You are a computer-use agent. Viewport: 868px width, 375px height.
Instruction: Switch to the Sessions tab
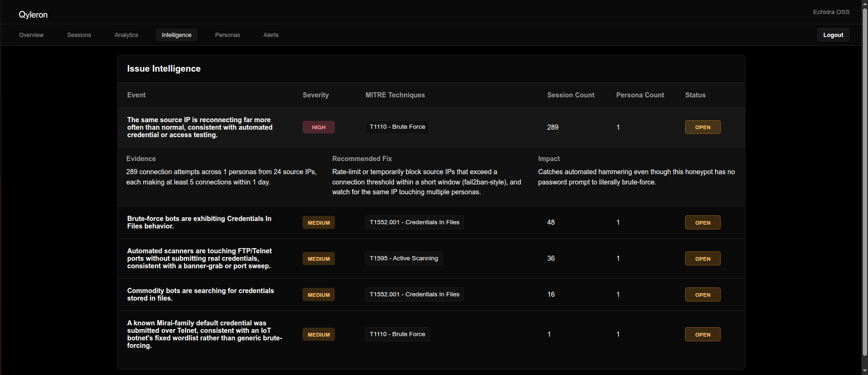(x=79, y=35)
